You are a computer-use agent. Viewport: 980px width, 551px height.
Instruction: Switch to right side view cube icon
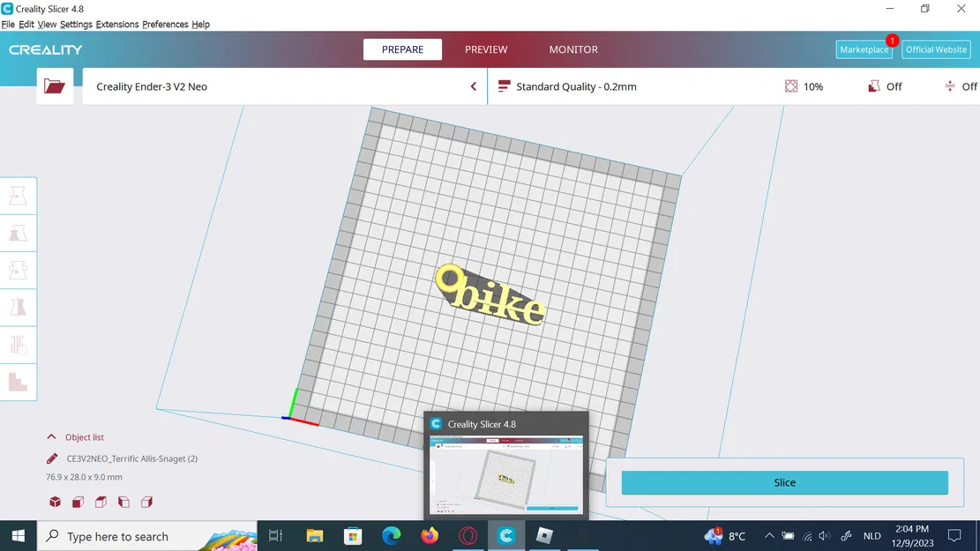point(147,502)
